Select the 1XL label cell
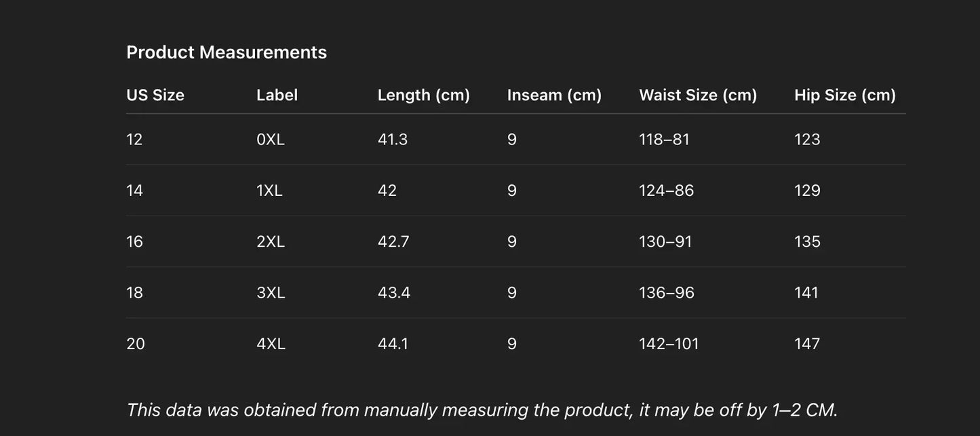Viewport: 980px width, 436px height. click(269, 191)
